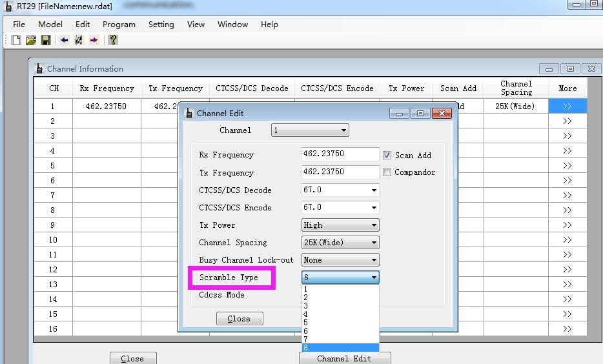The image size is (603, 364).
Task: Open the Program menu
Action: pyautogui.click(x=119, y=25)
